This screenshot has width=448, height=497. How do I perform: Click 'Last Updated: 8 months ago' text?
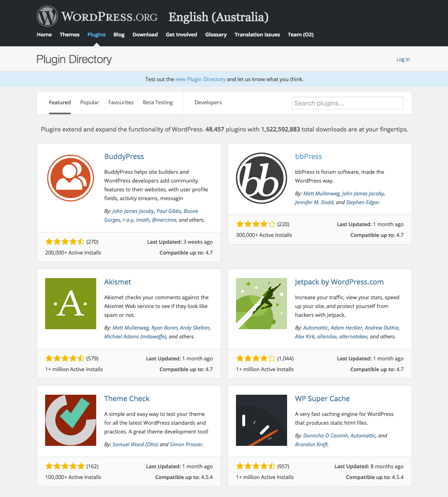click(x=369, y=466)
